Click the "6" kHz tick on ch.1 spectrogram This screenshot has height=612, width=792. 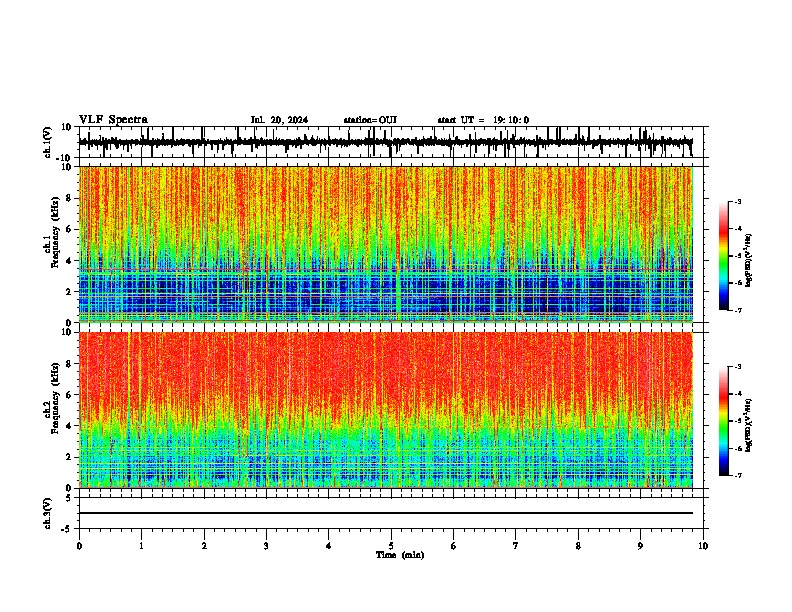pyautogui.click(x=70, y=229)
